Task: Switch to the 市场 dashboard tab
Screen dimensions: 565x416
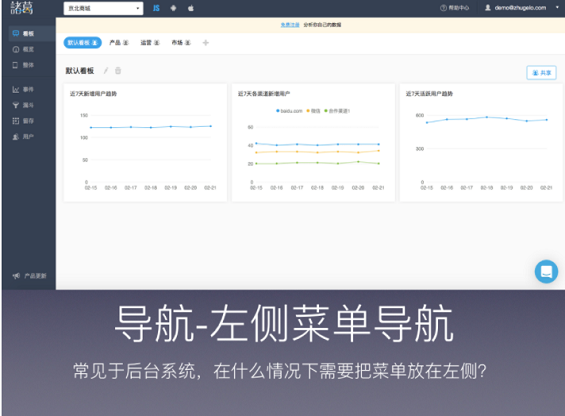Action: click(181, 43)
